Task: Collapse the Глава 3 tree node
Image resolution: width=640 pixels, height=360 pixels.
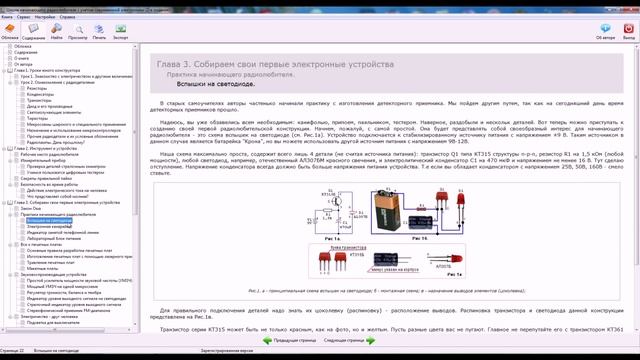Action: [4, 202]
